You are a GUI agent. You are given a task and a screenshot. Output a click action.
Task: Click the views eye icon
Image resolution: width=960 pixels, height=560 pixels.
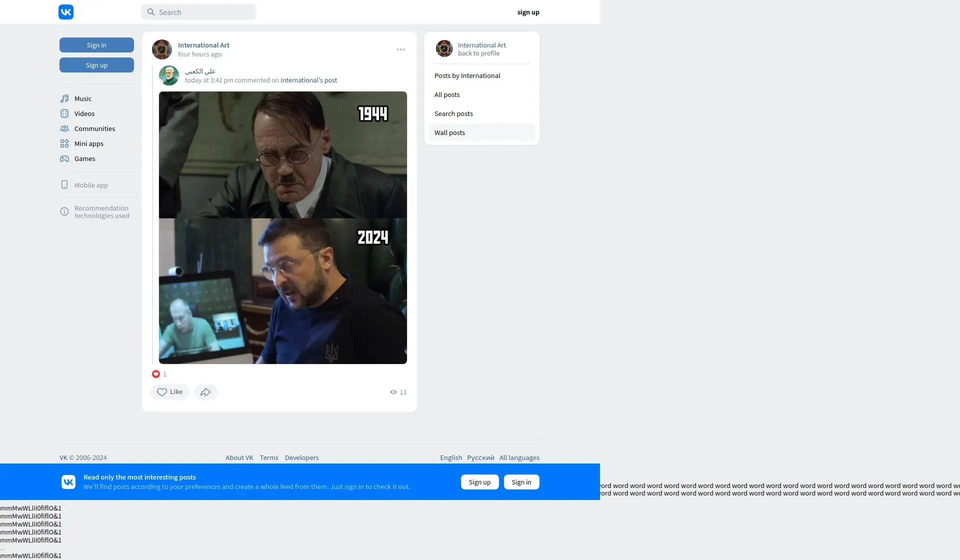click(393, 392)
